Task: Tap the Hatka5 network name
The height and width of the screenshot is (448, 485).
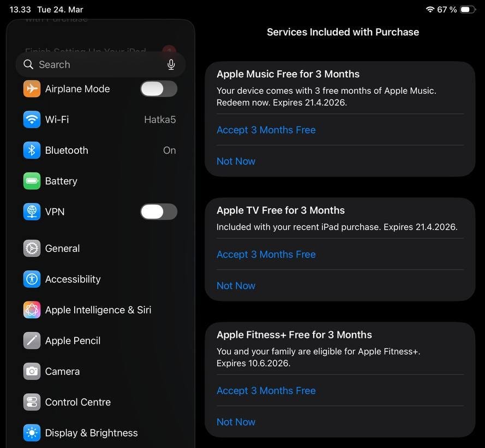Action: tap(160, 119)
